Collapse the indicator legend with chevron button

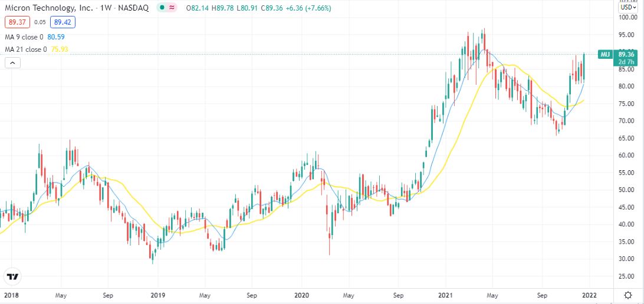pos(12,63)
